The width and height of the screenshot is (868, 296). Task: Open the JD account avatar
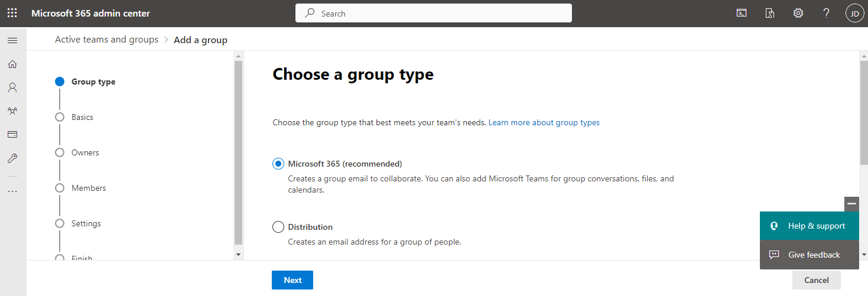(x=855, y=13)
